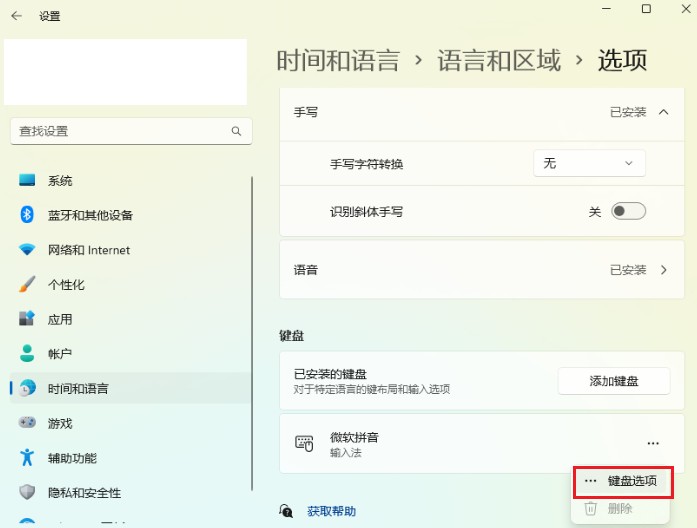Open 应用 settings page

(x=60, y=319)
